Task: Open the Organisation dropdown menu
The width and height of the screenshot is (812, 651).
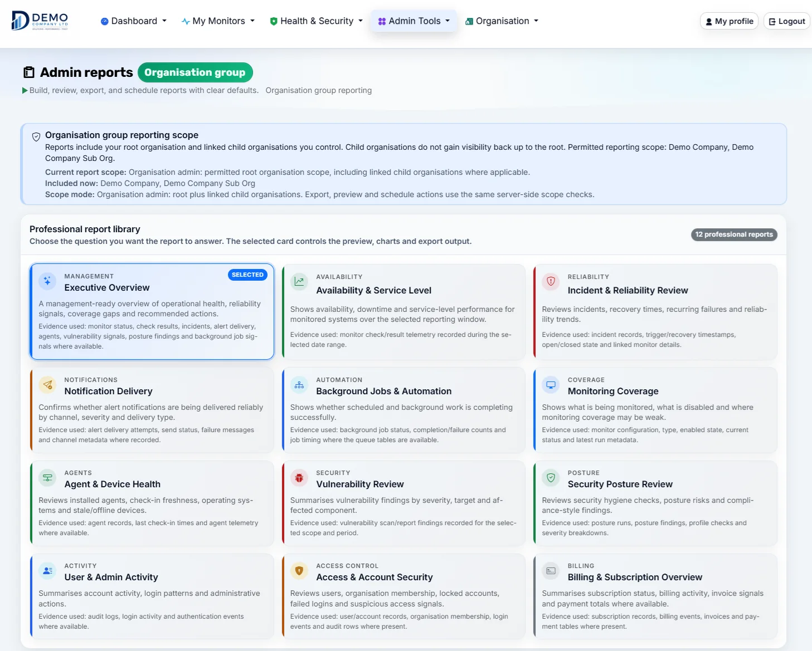Action: (502, 21)
